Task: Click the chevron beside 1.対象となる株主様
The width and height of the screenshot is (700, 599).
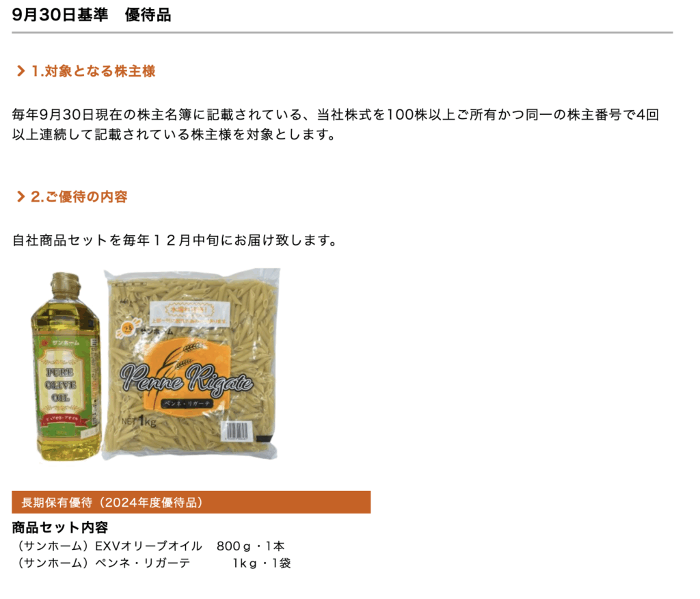Action: click(21, 71)
